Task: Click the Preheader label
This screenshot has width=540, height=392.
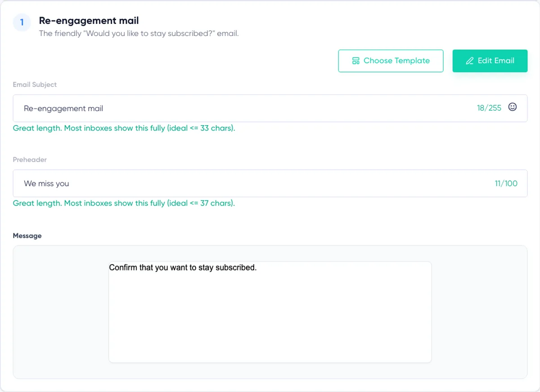Action: pyautogui.click(x=30, y=160)
